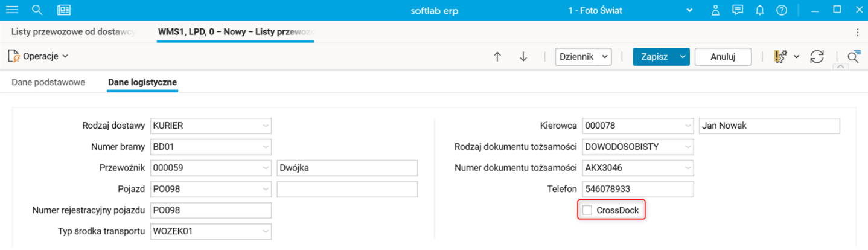Viewport: 868px width, 250px height.
Task: Open the hamburger main menu
Action: [11, 10]
